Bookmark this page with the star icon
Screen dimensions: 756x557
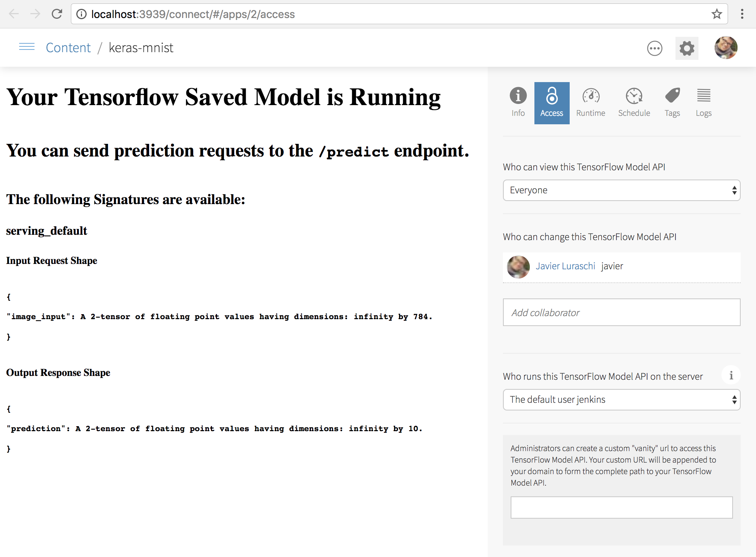tap(717, 14)
